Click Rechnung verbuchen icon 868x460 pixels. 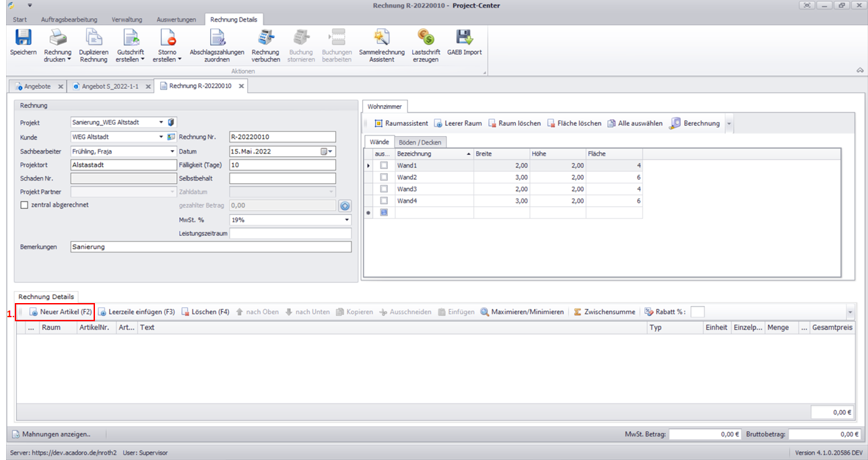[x=265, y=38]
